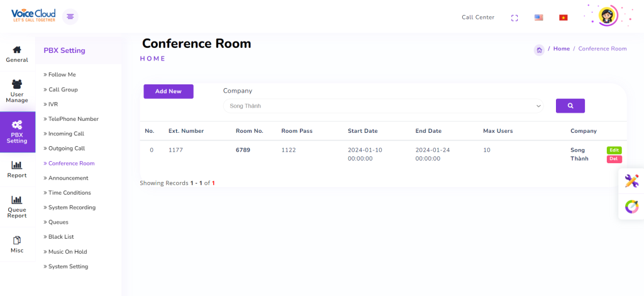Go to Time Conditions menu item

tap(69, 193)
